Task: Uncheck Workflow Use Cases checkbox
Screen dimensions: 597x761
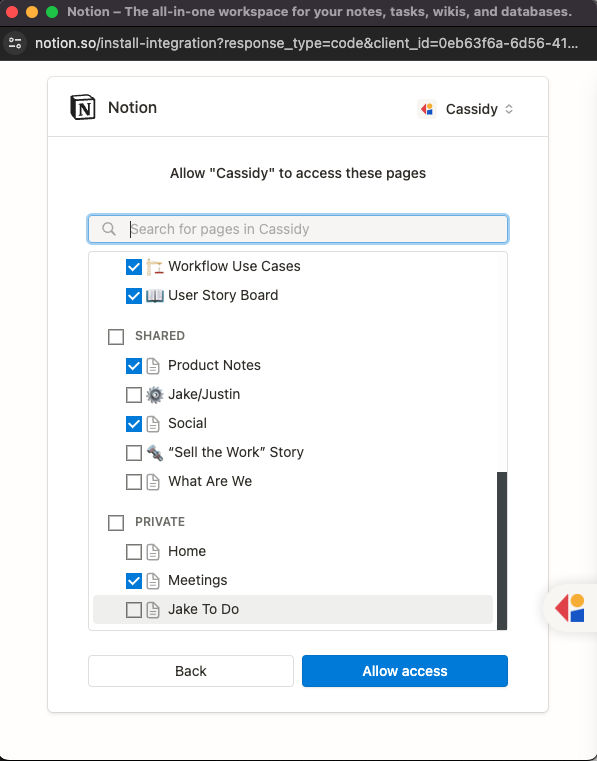Action: pos(134,267)
